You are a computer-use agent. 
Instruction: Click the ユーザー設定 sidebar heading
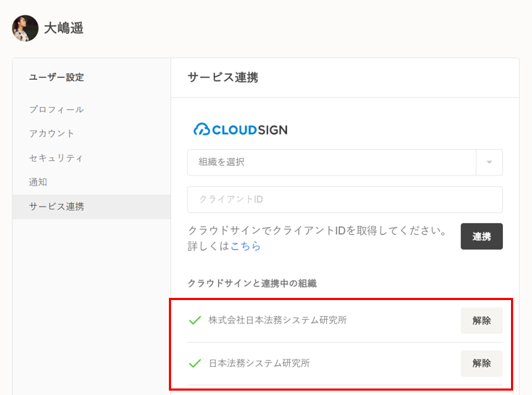57,77
